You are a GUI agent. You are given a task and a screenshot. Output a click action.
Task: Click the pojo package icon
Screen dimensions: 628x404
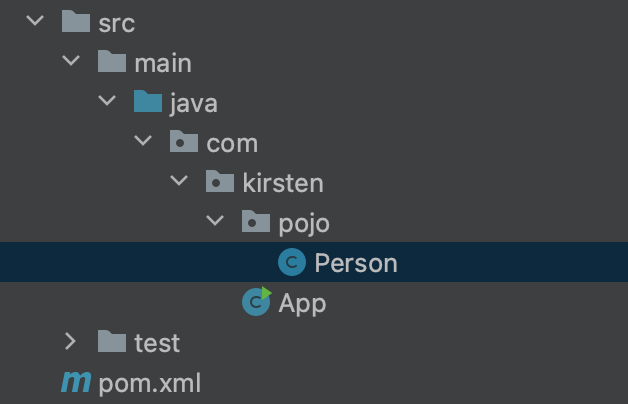[256, 221]
